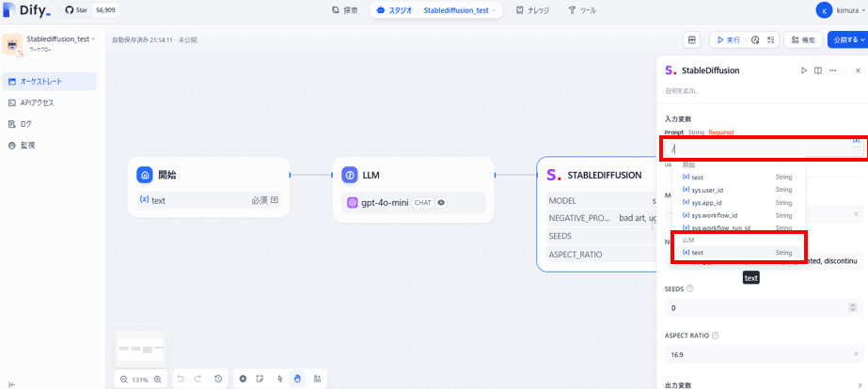Open the run history clock icon
The image size is (868, 389).
click(755, 39)
